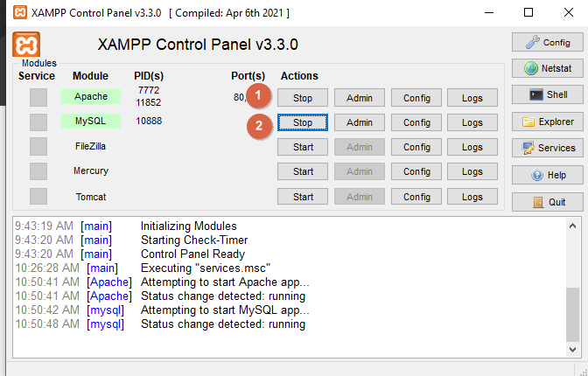Open MySQL Logs menu
The height and width of the screenshot is (376, 588).
click(x=472, y=122)
